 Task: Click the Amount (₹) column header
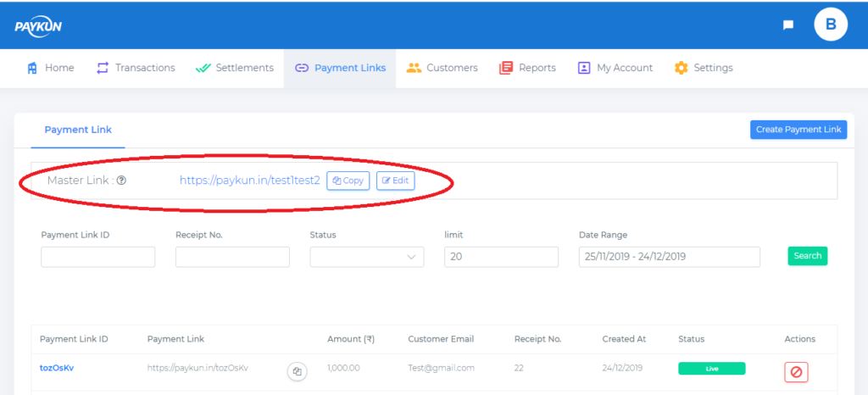point(351,339)
